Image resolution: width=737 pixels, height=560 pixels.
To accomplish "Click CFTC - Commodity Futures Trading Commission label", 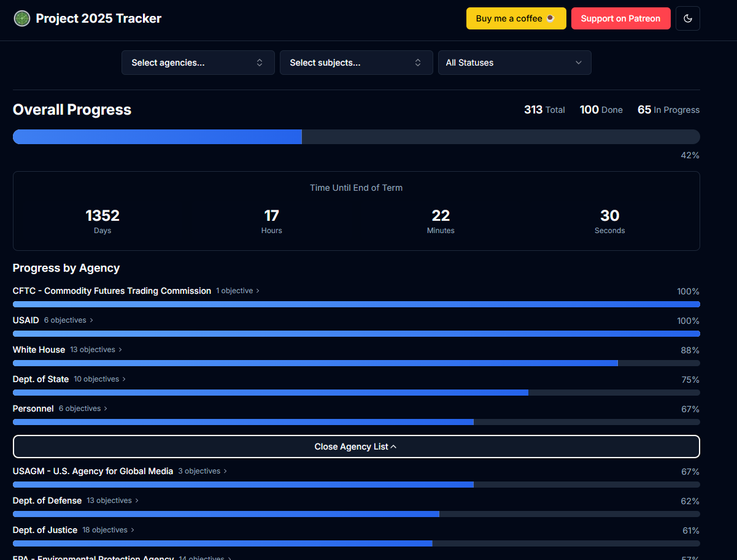I will (112, 291).
